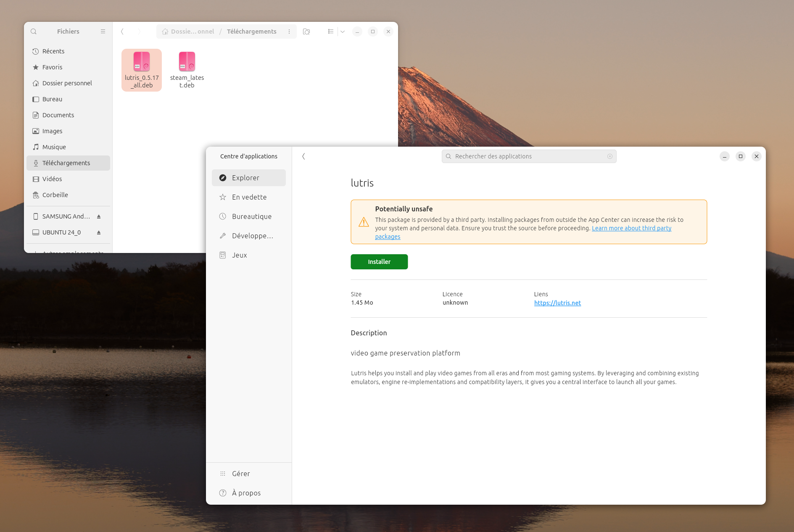Open Bureau in Fichiers sidebar
This screenshot has height=532, width=794.
pyautogui.click(x=68, y=99)
